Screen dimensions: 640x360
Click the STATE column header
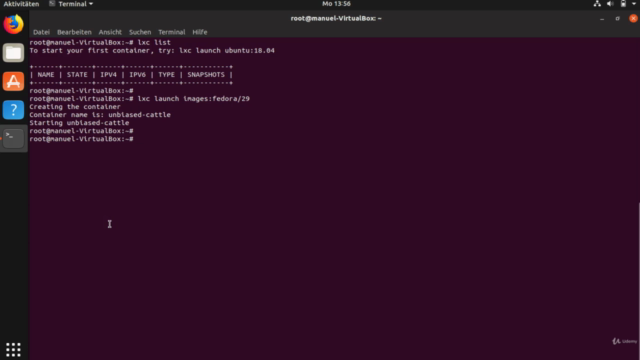77,75
